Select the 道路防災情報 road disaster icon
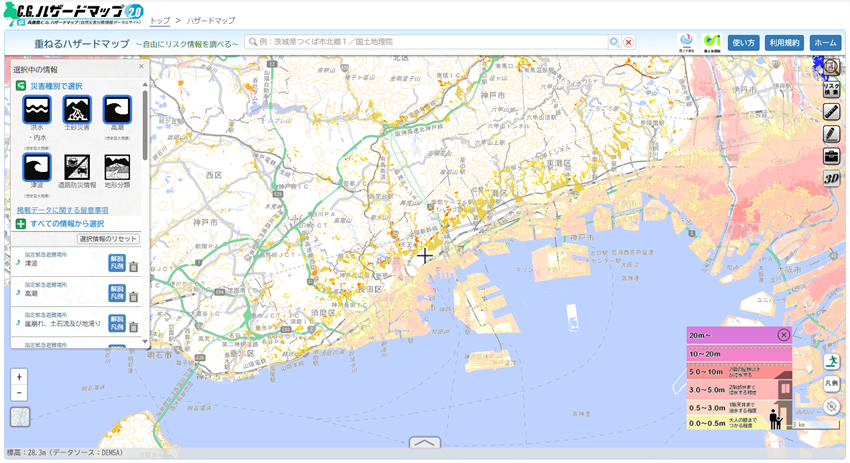Screen dimensions: 850x463 (x=78, y=167)
